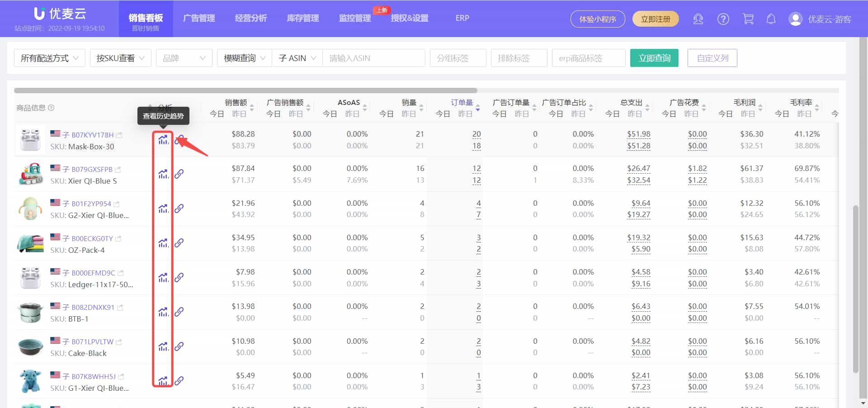Click the 优麦云 logo

[x=59, y=13]
